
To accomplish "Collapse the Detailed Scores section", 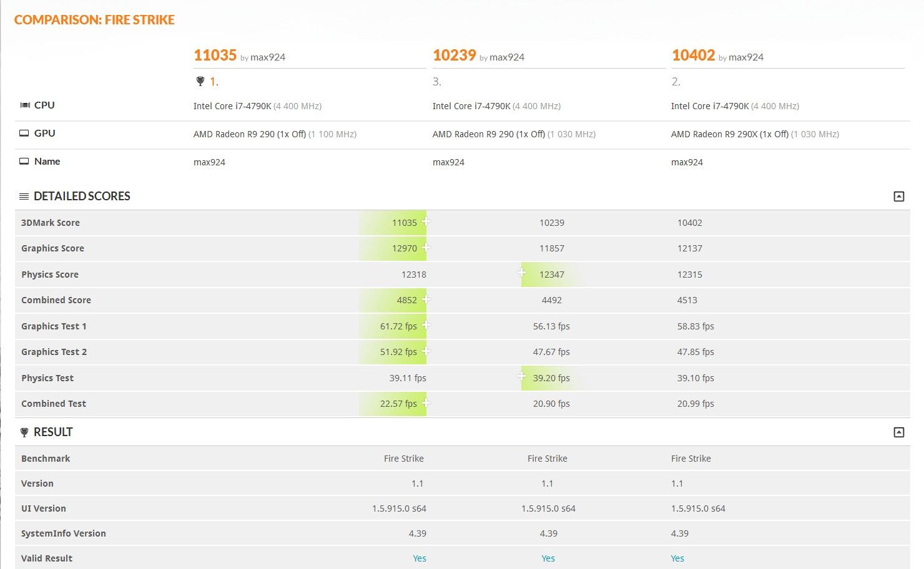I will tap(898, 197).
